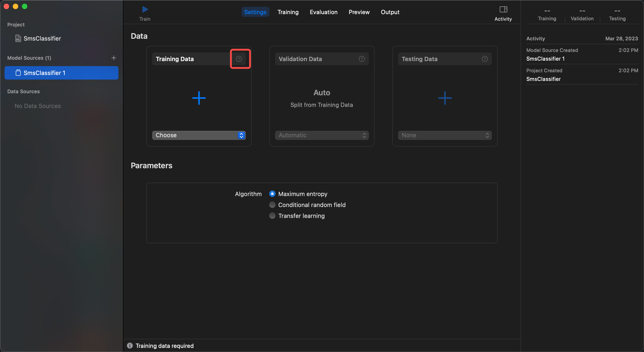Click the training data required info icon
This screenshot has height=352, width=644.
pos(130,345)
